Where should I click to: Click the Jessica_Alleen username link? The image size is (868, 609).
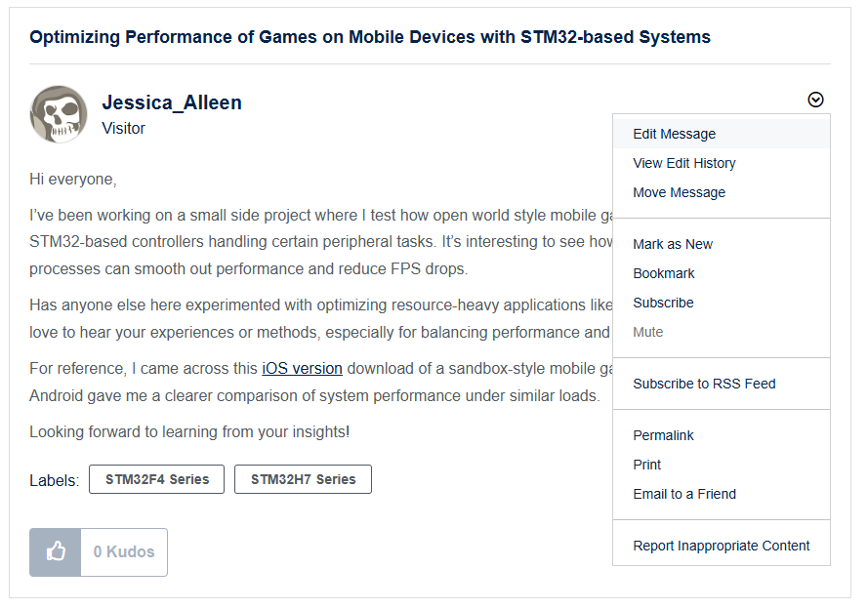coord(172,102)
